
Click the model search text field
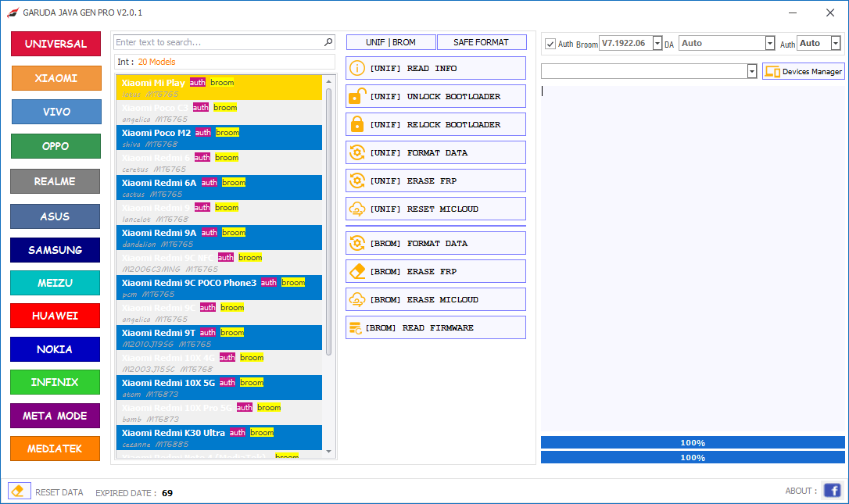pyautogui.click(x=217, y=42)
